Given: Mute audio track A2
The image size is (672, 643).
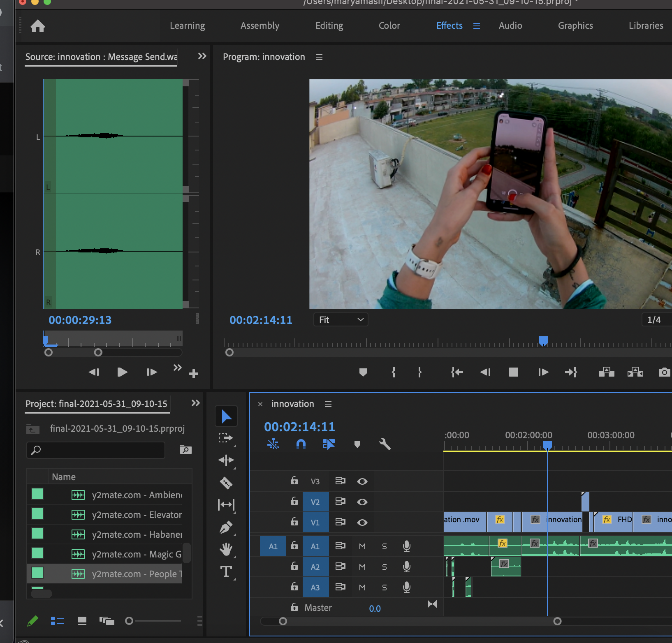Looking at the screenshot, I should point(362,567).
